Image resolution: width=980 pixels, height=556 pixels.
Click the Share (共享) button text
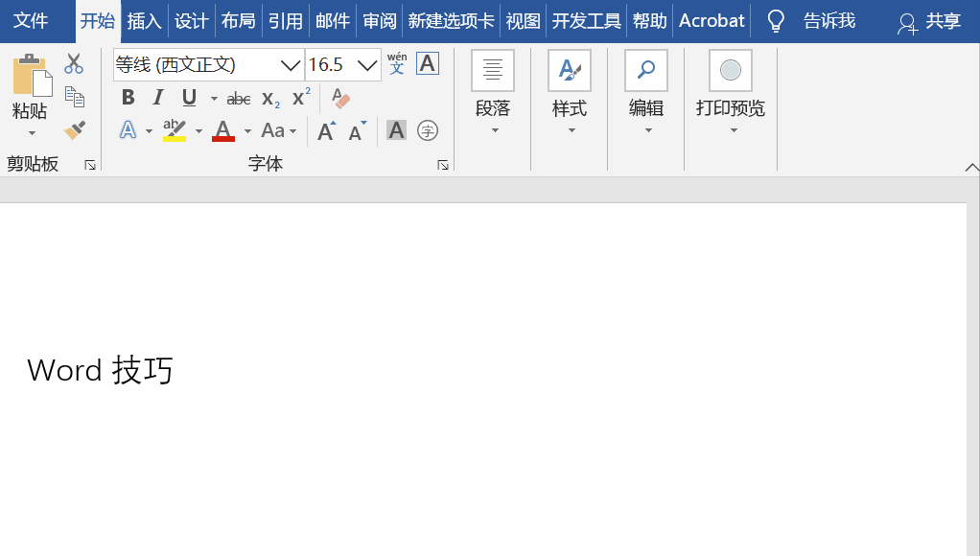pos(944,21)
